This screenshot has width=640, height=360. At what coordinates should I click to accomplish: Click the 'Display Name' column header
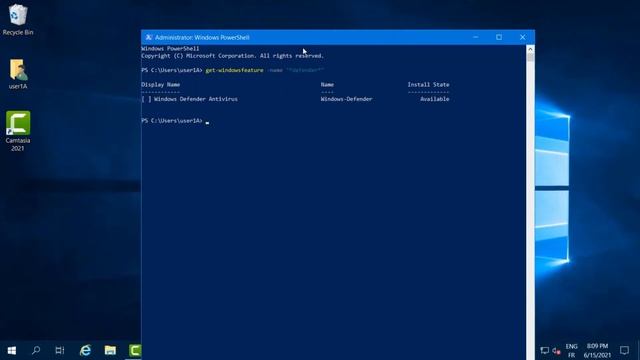pos(160,84)
